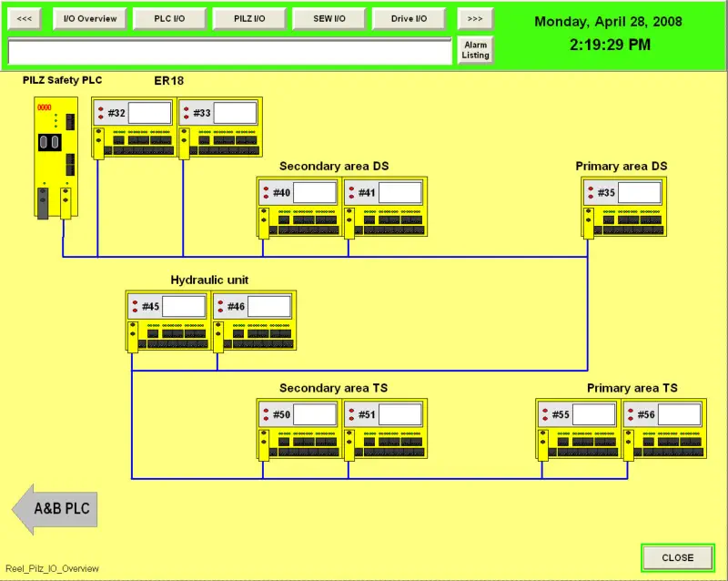Select module #33 in ER18
This screenshot has height=581, width=728.
pos(219,127)
